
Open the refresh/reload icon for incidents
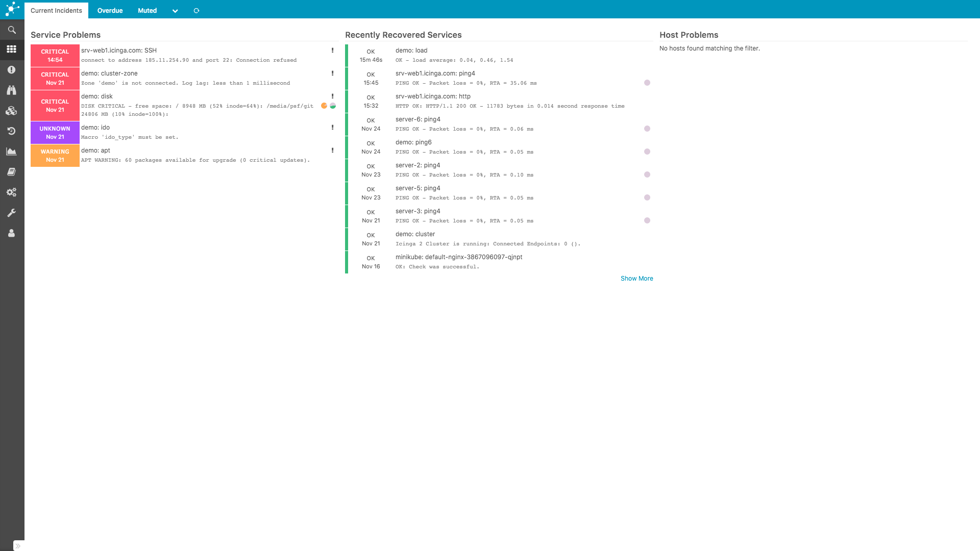197,11
